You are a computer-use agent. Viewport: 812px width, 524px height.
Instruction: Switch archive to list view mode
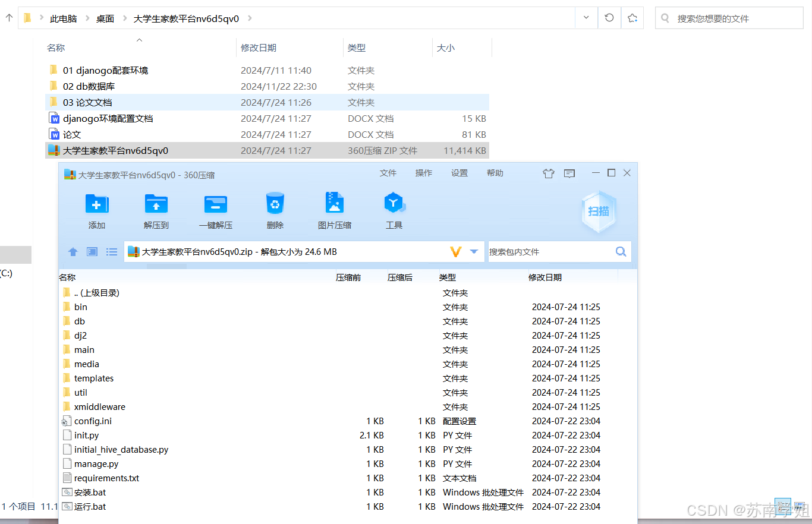(x=112, y=252)
